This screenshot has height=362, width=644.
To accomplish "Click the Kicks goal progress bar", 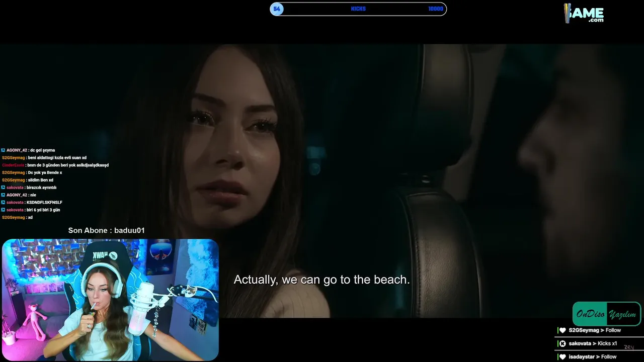I will [x=358, y=9].
